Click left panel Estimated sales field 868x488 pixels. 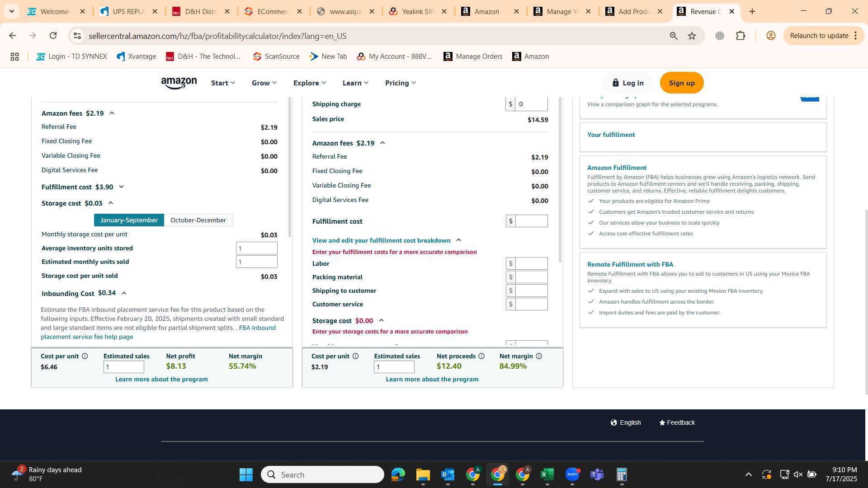point(124,367)
